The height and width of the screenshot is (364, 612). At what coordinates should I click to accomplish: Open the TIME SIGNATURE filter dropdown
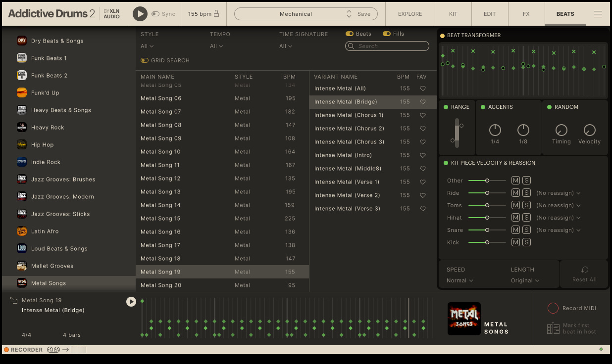[286, 46]
